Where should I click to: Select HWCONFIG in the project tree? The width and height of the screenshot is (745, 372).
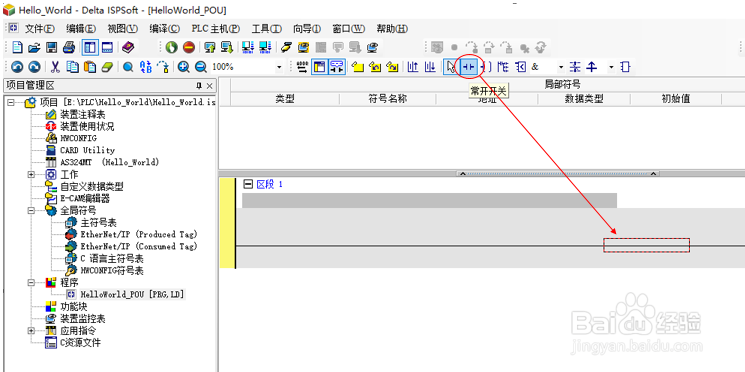(78, 138)
